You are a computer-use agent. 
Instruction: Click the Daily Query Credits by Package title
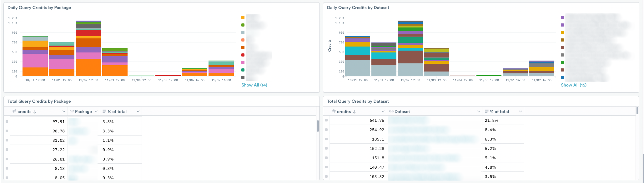pyautogui.click(x=39, y=7)
